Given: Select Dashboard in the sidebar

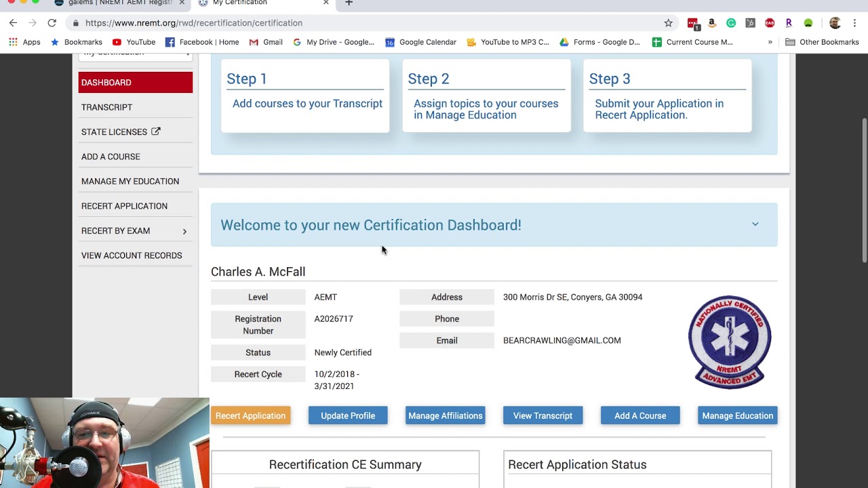Looking at the screenshot, I should (136, 83).
